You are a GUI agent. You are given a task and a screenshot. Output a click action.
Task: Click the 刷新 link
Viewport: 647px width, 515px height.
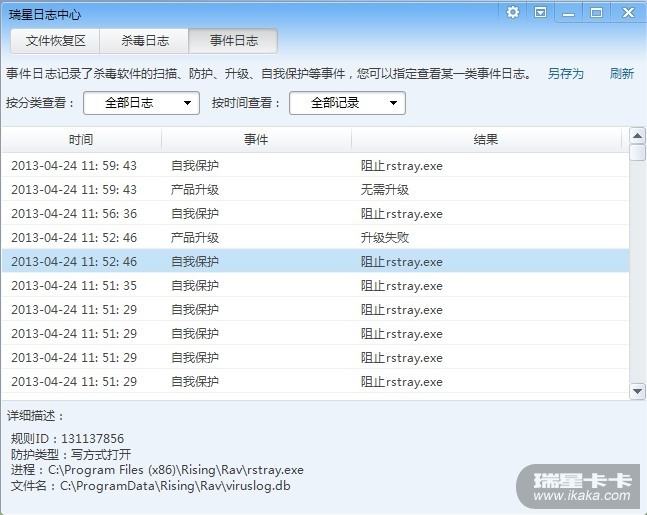tap(621, 74)
